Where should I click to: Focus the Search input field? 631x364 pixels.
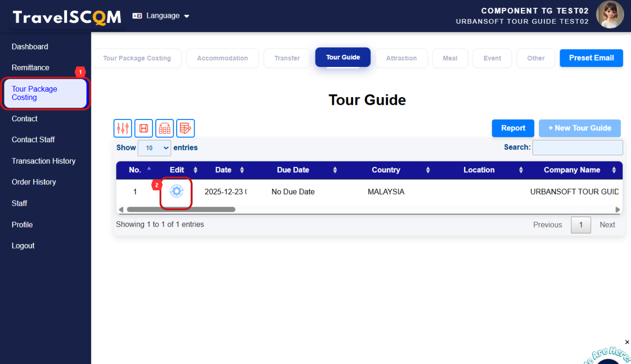pyautogui.click(x=577, y=148)
